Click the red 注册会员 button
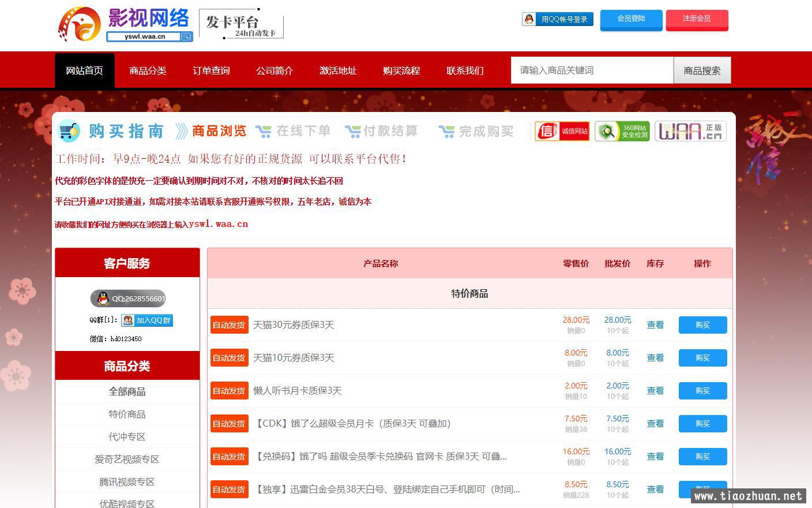The width and height of the screenshot is (812, 508). pyautogui.click(x=697, y=19)
